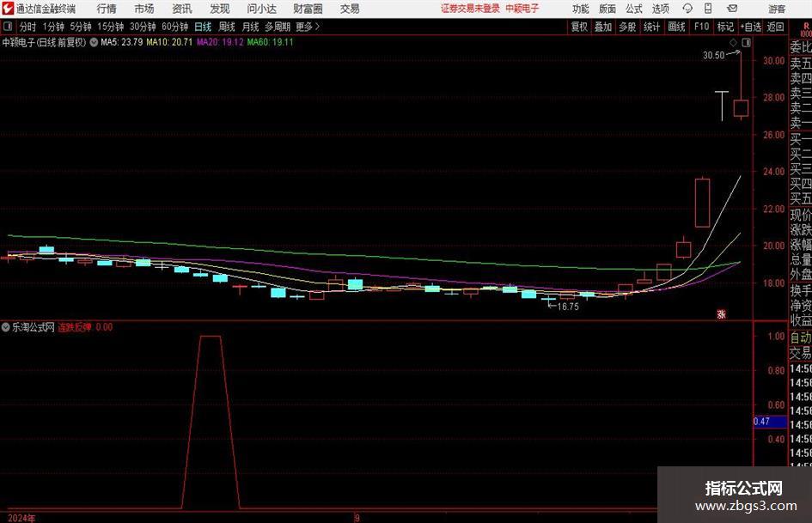Click the 乐淘公式网 indicator title
Viewport: 812px width, 523px height.
(34, 327)
